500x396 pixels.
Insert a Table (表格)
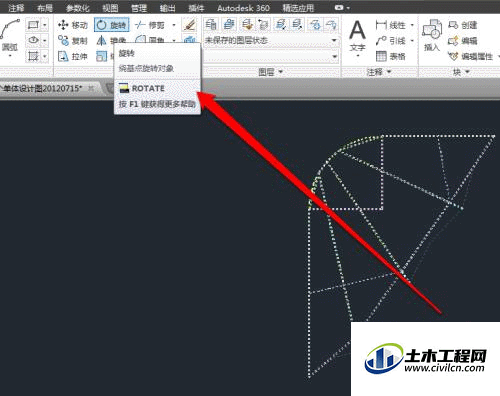[390, 56]
